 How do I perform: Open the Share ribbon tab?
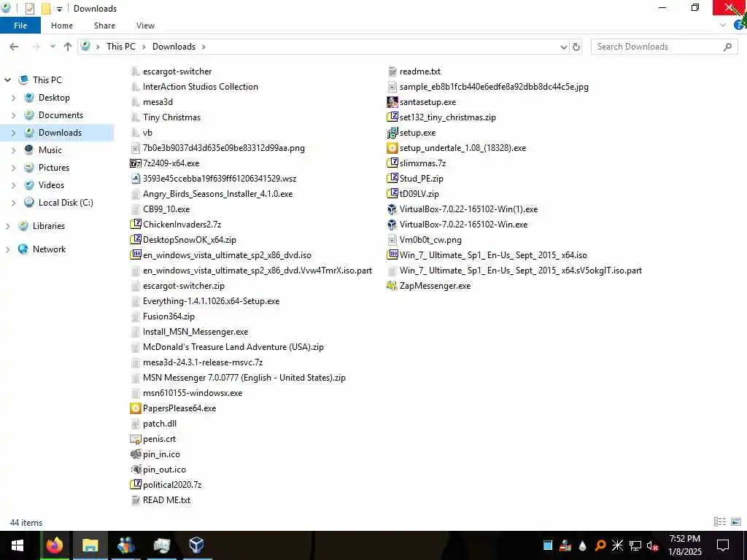[104, 26]
